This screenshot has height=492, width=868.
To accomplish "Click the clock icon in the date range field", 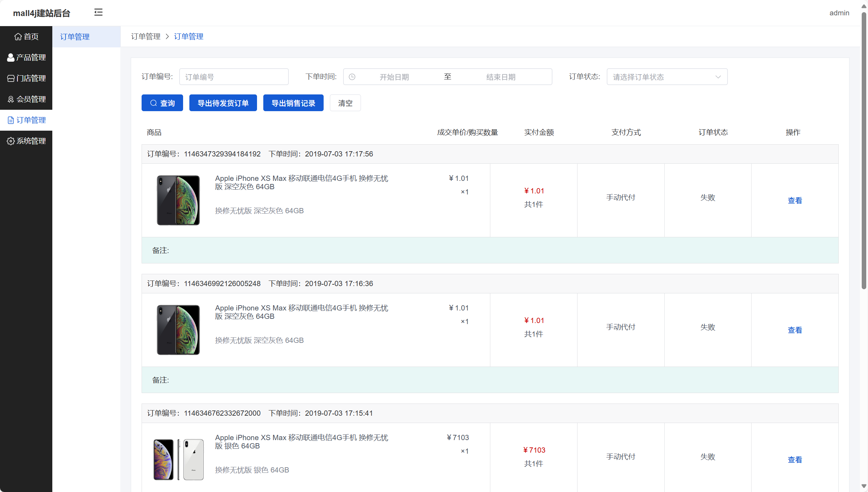I will point(352,77).
